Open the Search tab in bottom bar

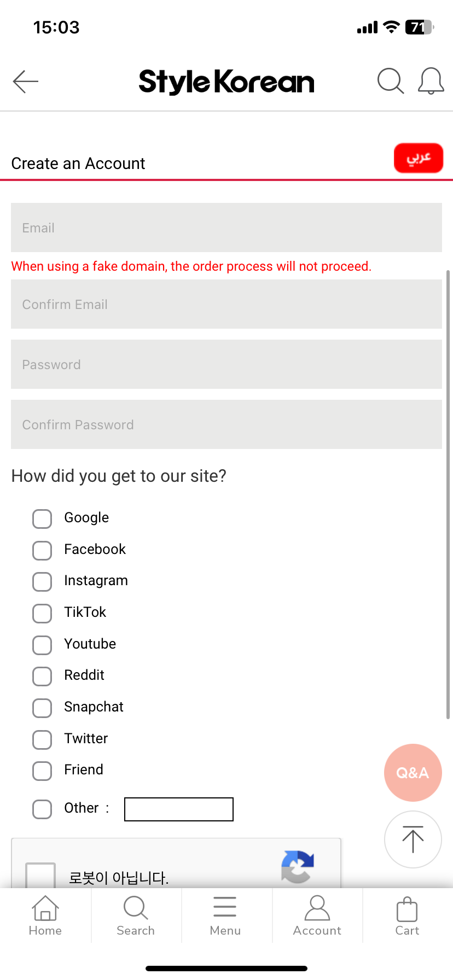pos(136,915)
